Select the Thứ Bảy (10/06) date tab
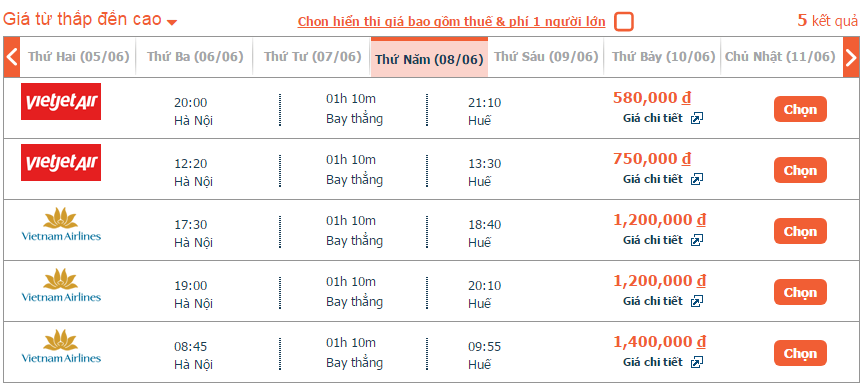 (663, 57)
